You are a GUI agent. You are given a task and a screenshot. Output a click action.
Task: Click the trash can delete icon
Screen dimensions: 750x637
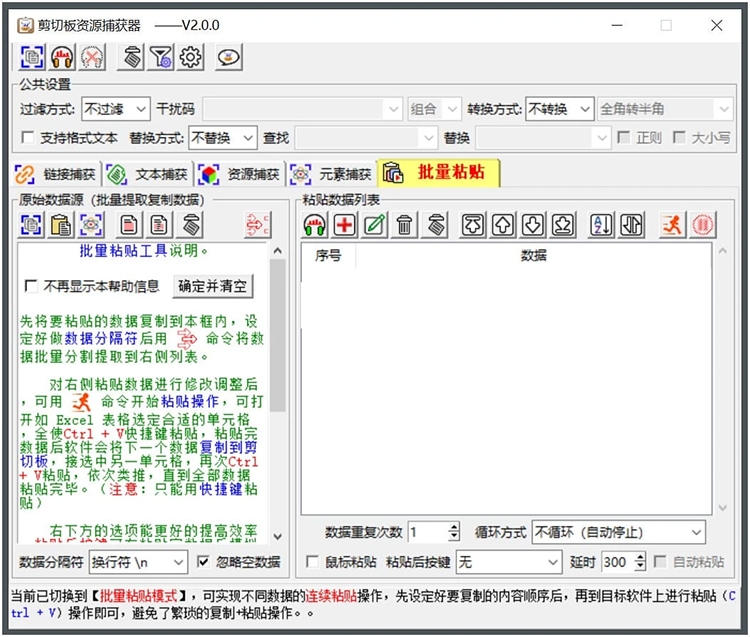404,225
